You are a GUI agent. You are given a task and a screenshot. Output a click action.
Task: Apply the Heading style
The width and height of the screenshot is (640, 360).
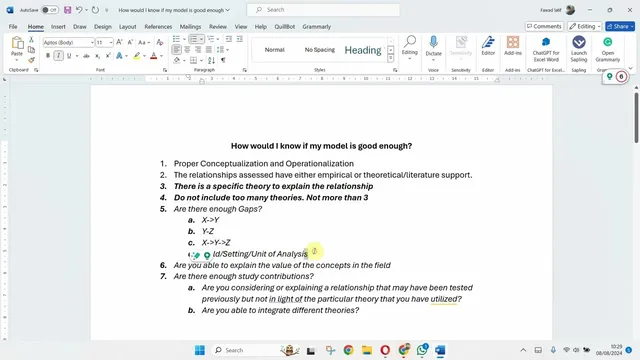click(363, 50)
